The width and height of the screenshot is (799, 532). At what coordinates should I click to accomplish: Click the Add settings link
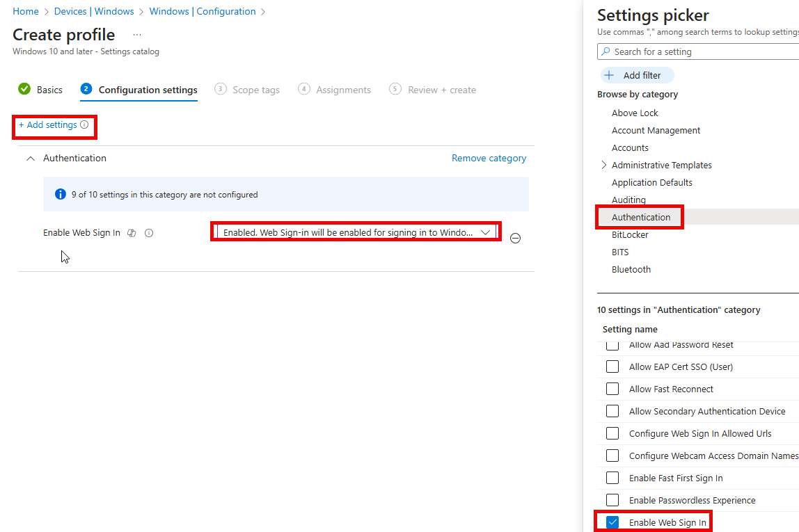coord(48,125)
